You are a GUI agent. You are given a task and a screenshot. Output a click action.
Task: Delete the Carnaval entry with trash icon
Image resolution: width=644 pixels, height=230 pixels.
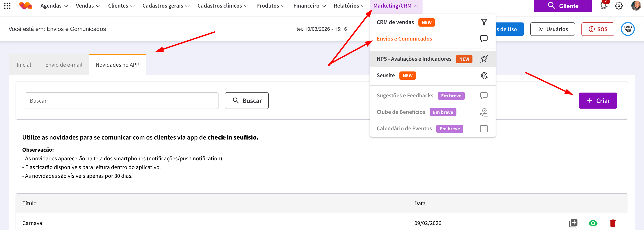612,223
